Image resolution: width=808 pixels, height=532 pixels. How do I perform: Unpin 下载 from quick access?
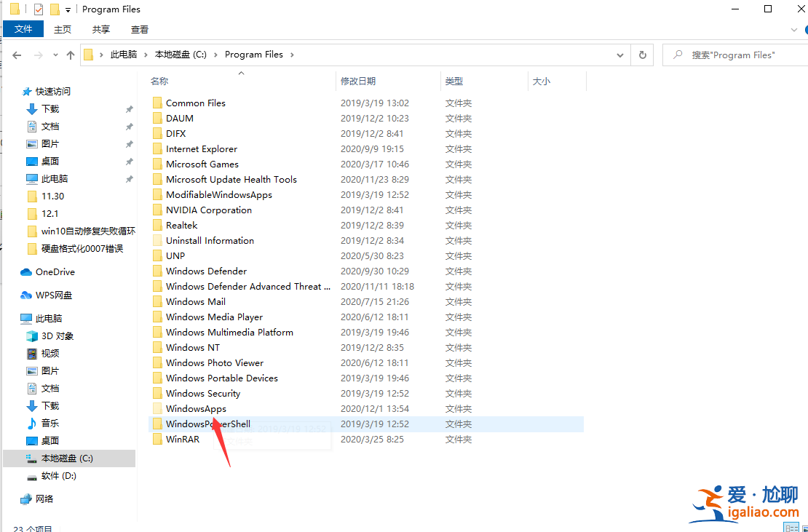coord(130,108)
